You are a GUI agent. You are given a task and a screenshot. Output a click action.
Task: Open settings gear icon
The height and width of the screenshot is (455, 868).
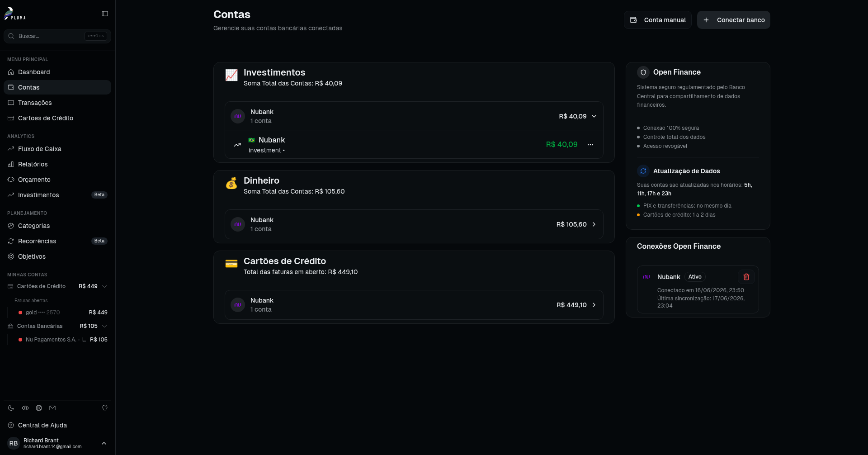click(39, 408)
